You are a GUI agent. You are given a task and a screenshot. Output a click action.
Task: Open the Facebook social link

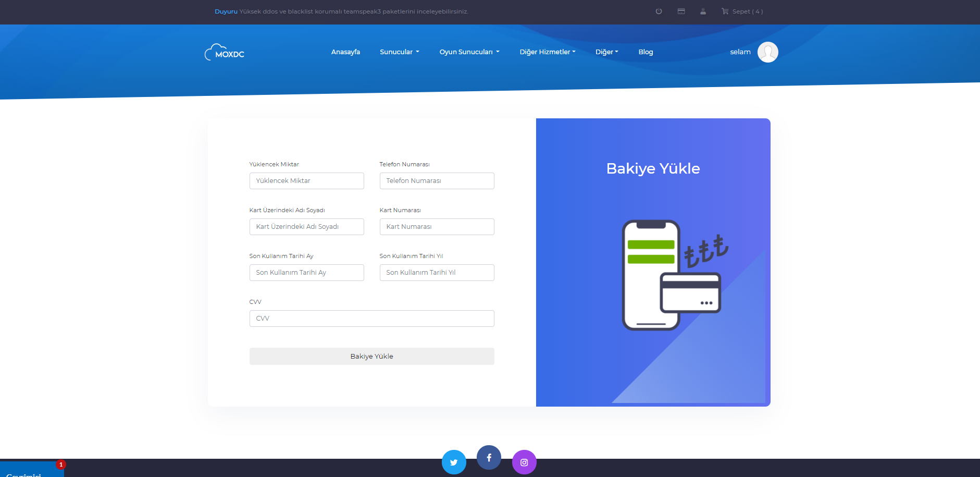489,457
